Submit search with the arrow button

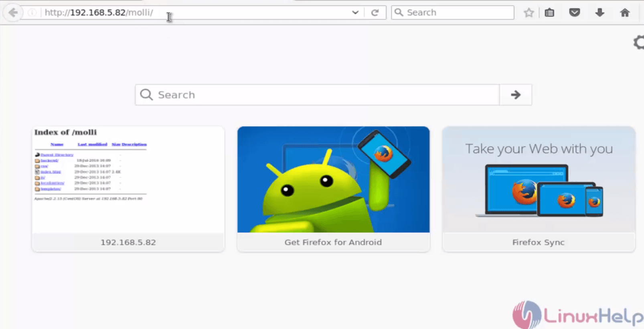(x=516, y=95)
